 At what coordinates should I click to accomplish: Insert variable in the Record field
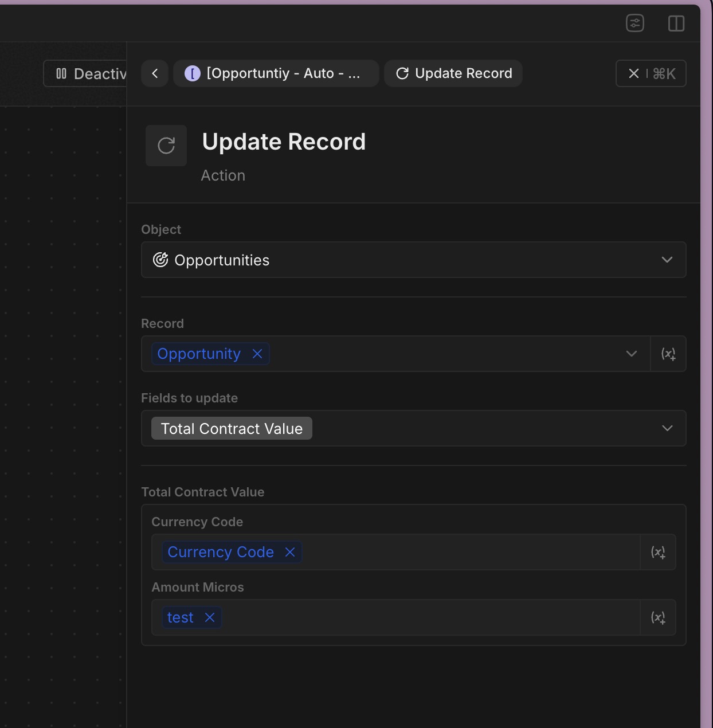point(668,354)
